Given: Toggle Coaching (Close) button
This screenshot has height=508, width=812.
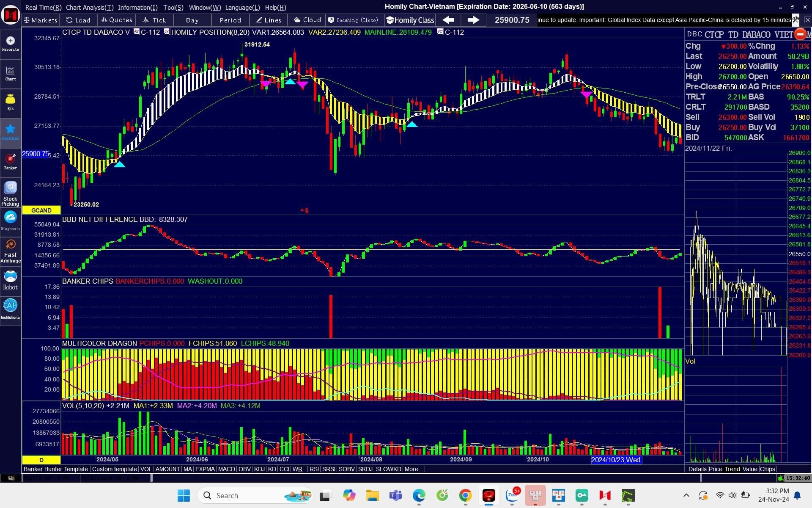Looking at the screenshot, I should point(354,20).
